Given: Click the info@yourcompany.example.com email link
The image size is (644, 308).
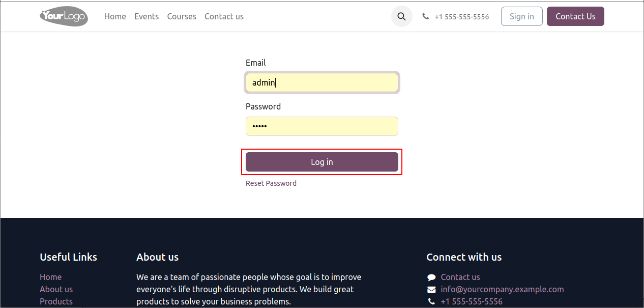Looking at the screenshot, I should [x=502, y=289].
